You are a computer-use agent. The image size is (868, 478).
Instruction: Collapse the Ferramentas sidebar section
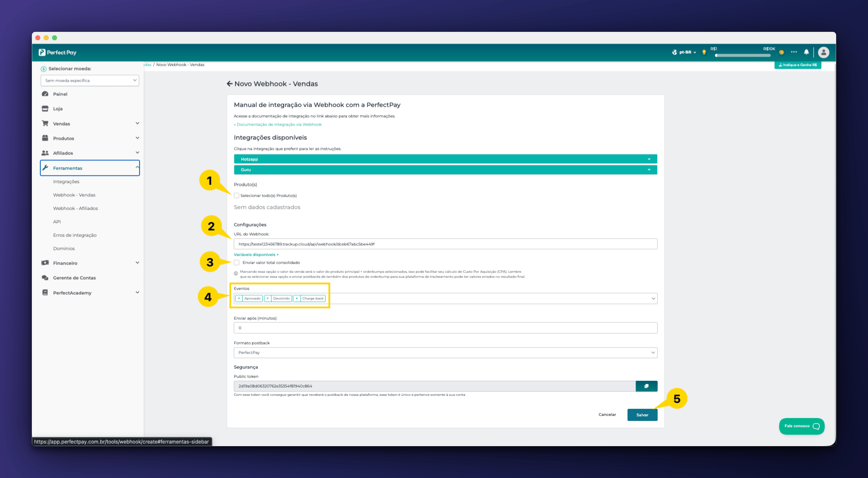point(137,167)
